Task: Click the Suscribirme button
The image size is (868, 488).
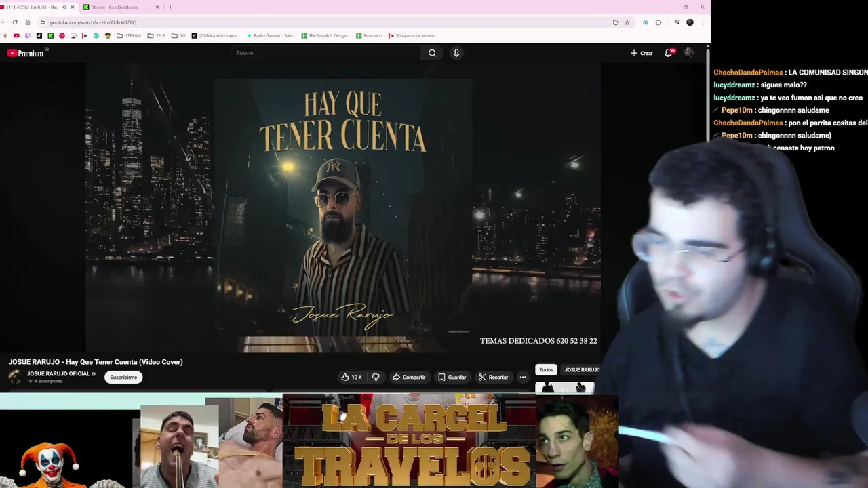Action: (123, 377)
